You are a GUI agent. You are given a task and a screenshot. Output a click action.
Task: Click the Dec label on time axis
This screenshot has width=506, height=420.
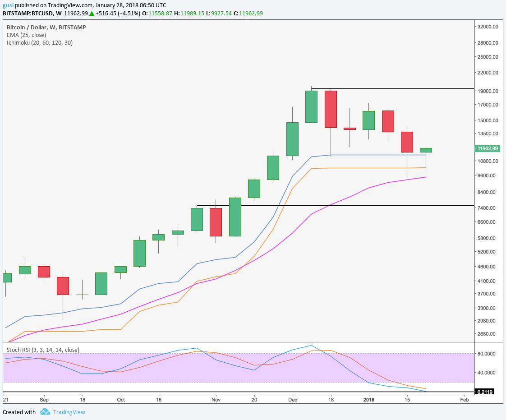click(x=293, y=400)
